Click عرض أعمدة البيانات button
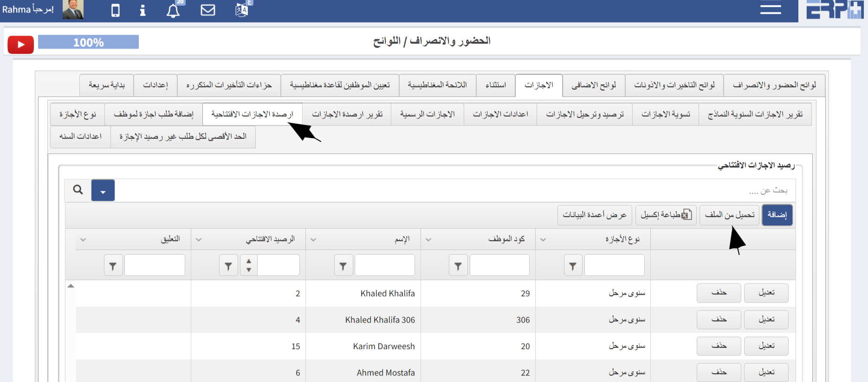This screenshot has height=382, width=868. click(595, 215)
